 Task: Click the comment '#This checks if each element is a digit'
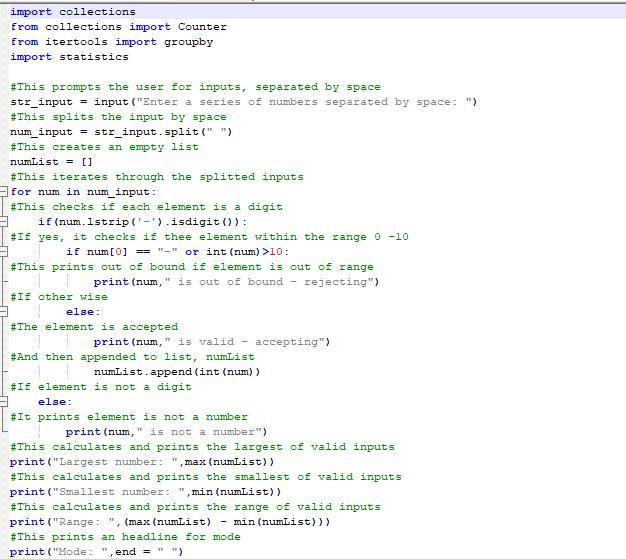pos(147,207)
